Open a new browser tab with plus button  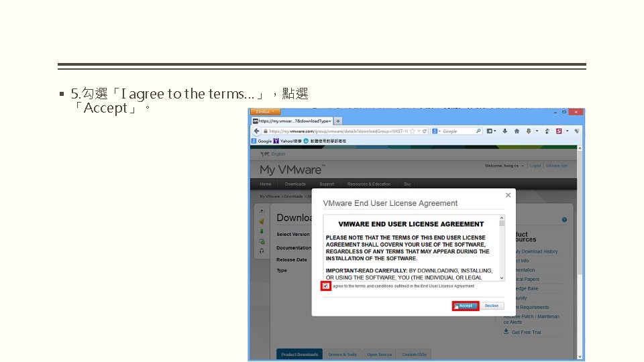[x=338, y=121]
